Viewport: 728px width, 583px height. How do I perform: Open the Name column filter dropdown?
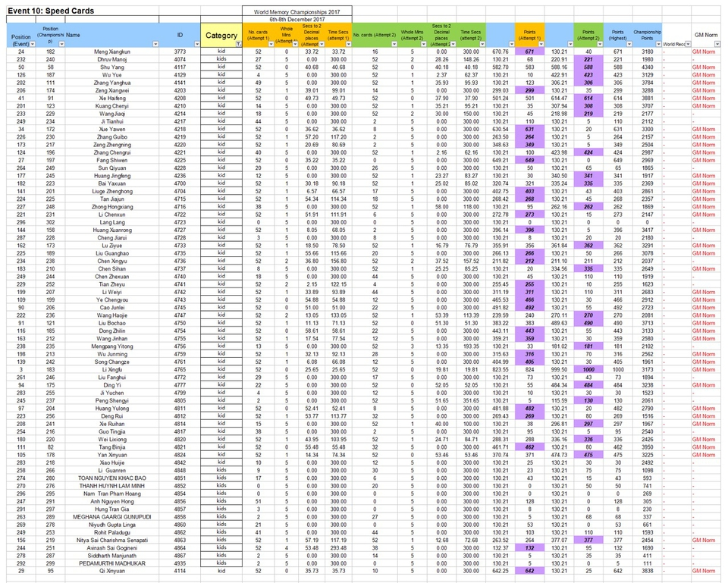point(155,44)
